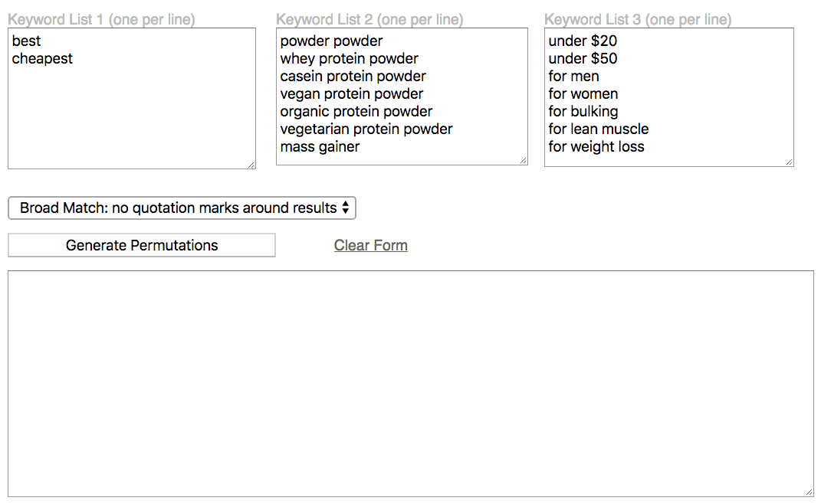Click the resize grip of Keyword List 2

(524, 159)
